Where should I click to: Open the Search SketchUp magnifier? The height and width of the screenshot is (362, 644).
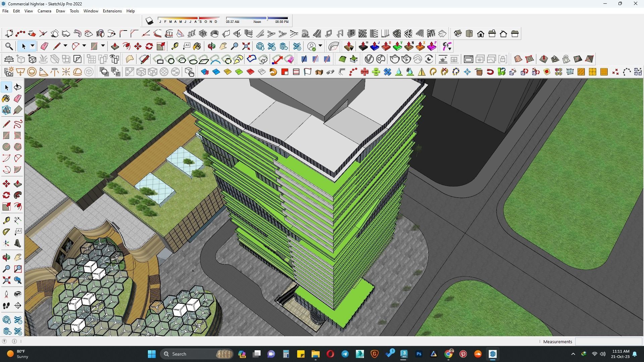[x=9, y=46]
